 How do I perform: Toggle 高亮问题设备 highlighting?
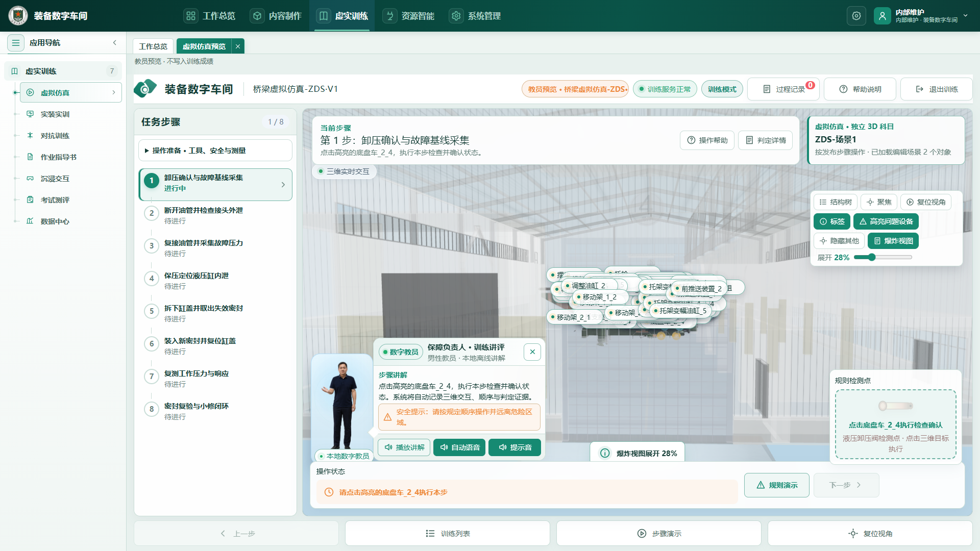[886, 221]
